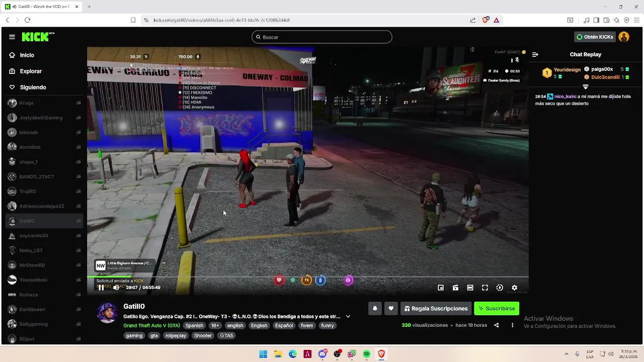This screenshot has height=362, width=644.
Task: Open File Explorer from taskbar
Action: point(278,354)
